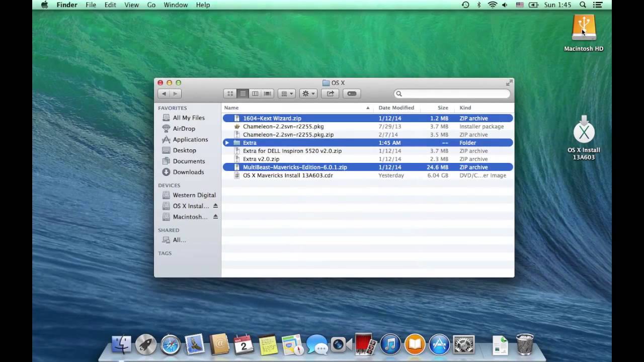Enter full screen for OS X window
The width and height of the screenshot is (644, 362).
click(x=509, y=82)
